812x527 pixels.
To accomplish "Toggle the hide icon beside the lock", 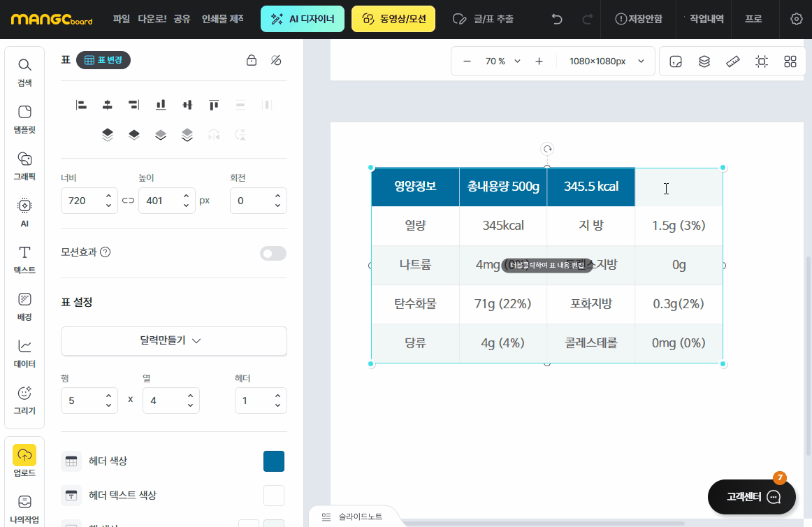I will [276, 61].
